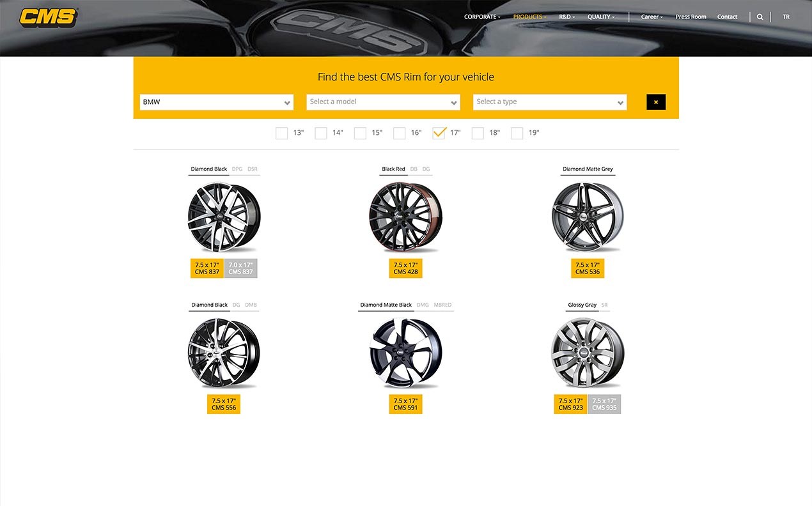Select Diamond Matte Black tab
The width and height of the screenshot is (812, 506).
[x=386, y=305]
